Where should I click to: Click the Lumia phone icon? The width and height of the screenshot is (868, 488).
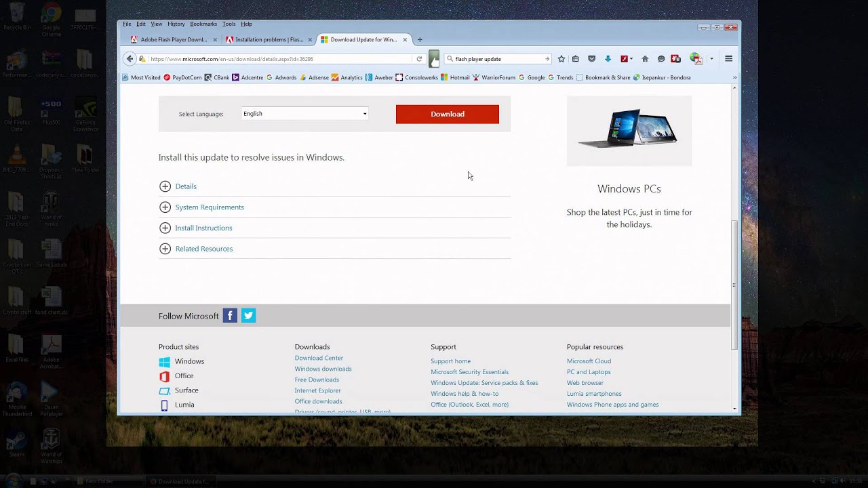pos(164,405)
